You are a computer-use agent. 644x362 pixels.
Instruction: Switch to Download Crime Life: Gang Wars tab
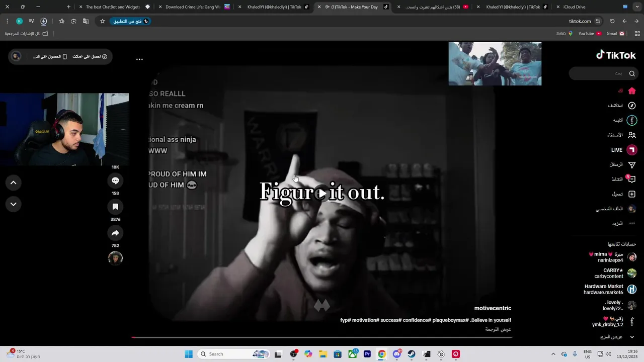[195, 7]
